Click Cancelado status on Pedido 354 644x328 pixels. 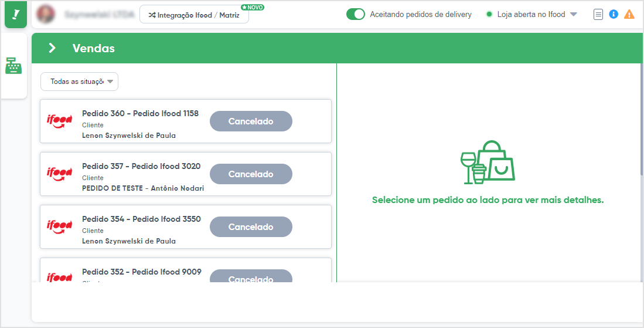coord(251,227)
